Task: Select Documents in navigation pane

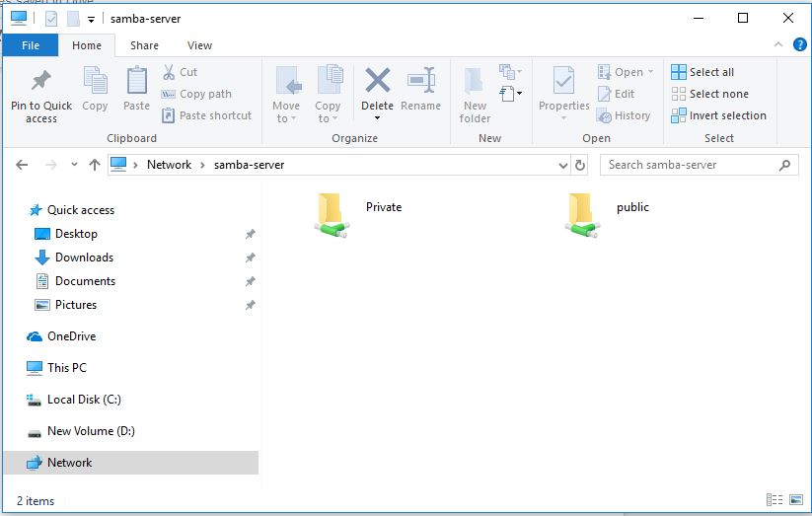Action: [75, 281]
